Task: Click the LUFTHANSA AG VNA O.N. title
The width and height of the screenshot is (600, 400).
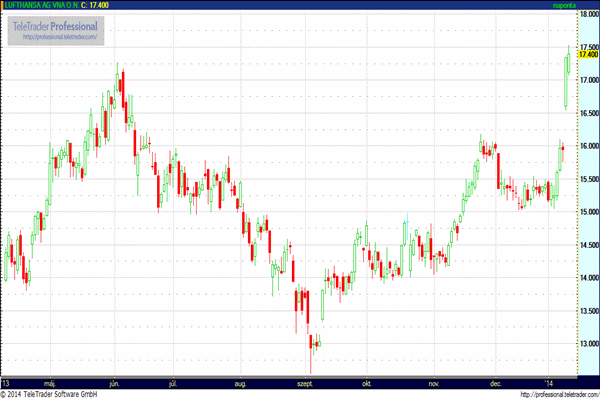Action: [x=42, y=5]
